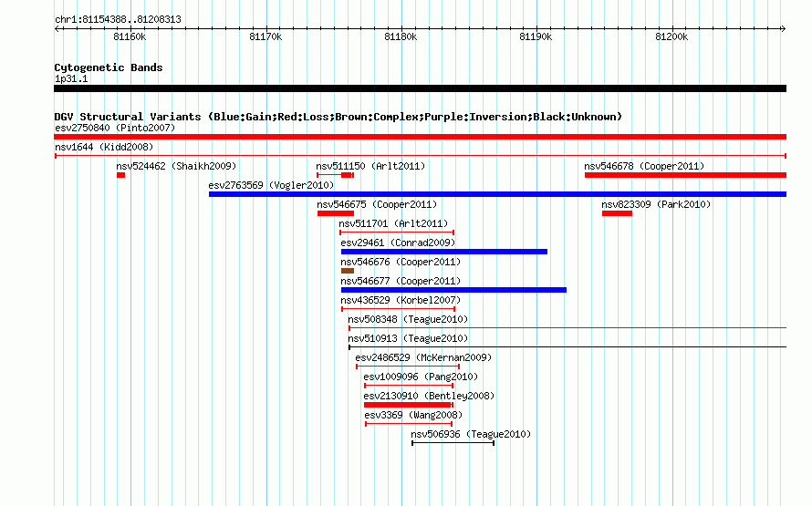The image size is (812, 506).
Task: Open esv29461 (Conrad2009) label
Action: click(x=398, y=243)
